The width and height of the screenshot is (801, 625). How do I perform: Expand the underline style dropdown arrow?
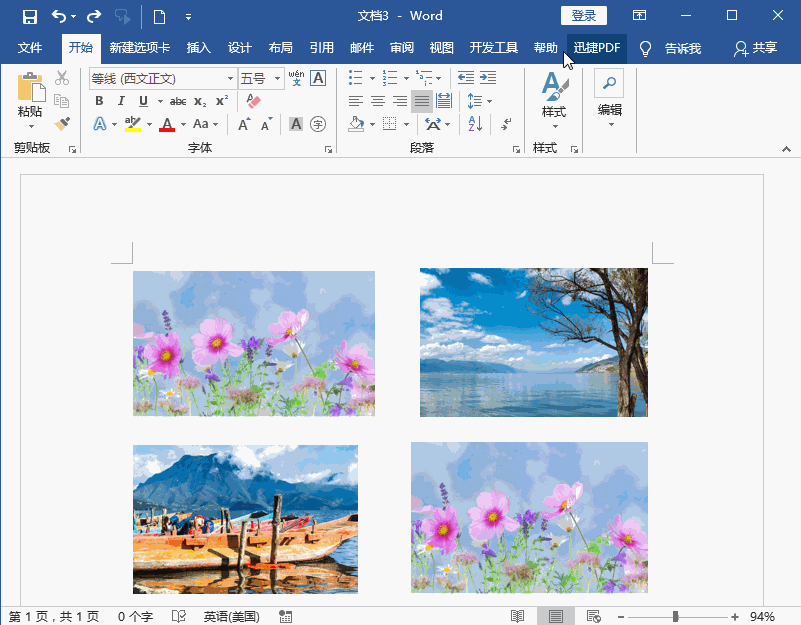[160, 101]
